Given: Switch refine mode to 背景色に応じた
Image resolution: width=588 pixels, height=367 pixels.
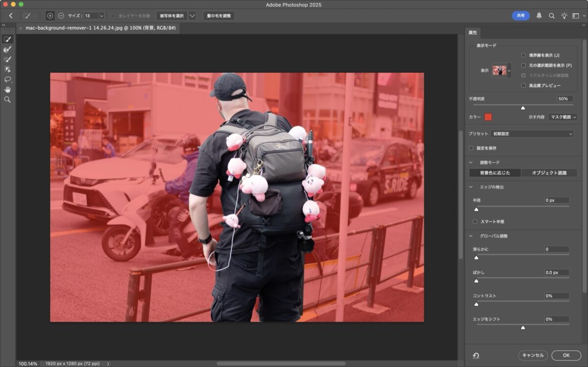Looking at the screenshot, I should [494, 172].
